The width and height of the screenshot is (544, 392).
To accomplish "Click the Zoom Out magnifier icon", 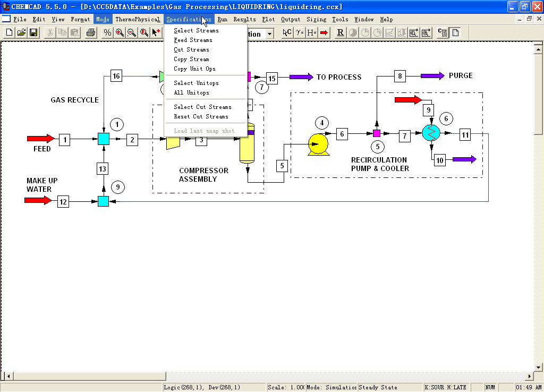I will coord(132,32).
